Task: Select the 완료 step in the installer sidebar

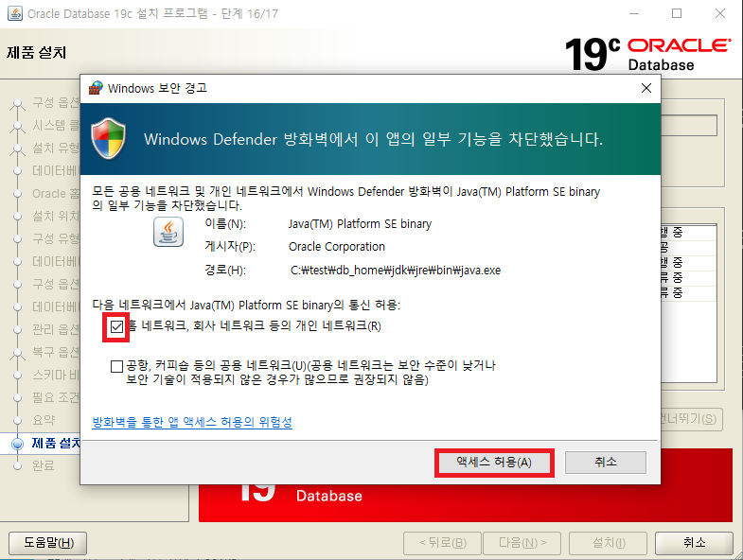Action: 44,465
